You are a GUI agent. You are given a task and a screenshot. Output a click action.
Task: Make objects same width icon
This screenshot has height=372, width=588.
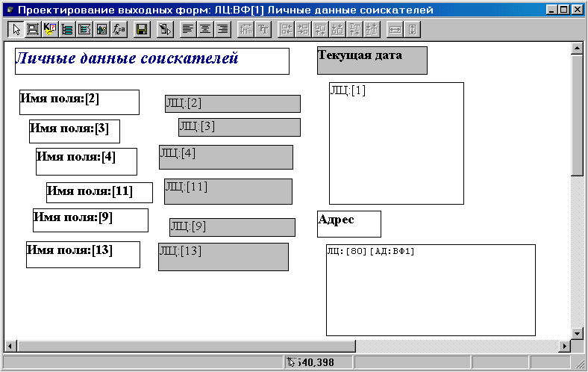point(395,29)
